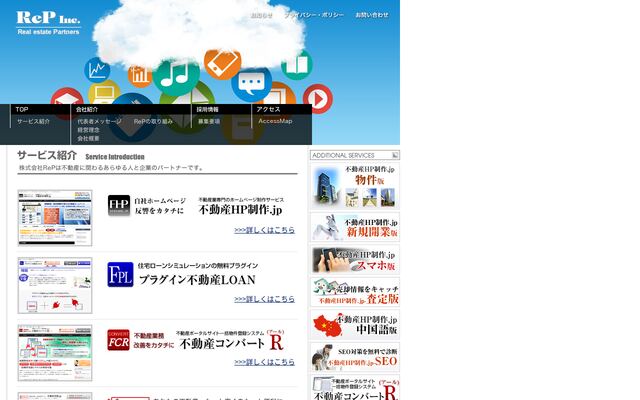The image size is (640, 400).
Task: Click 不動産コンバート title in main list
Action: pyautogui.click(x=222, y=344)
